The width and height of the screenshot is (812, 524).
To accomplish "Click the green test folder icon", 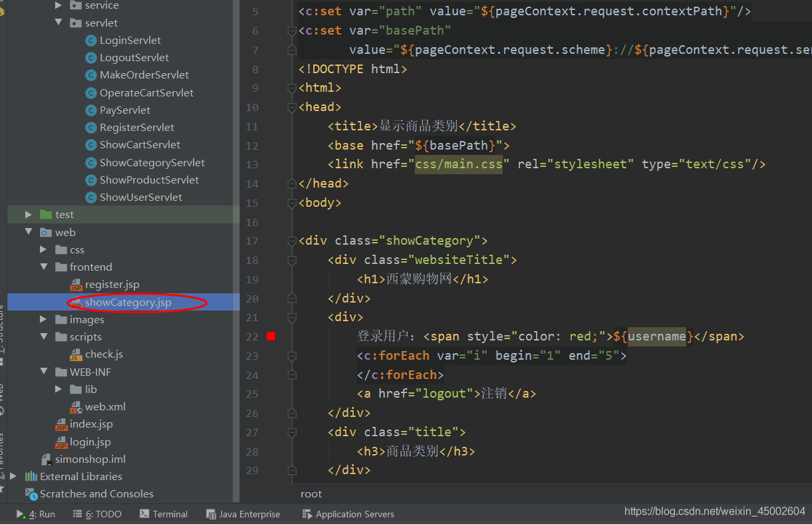I will click(x=46, y=215).
